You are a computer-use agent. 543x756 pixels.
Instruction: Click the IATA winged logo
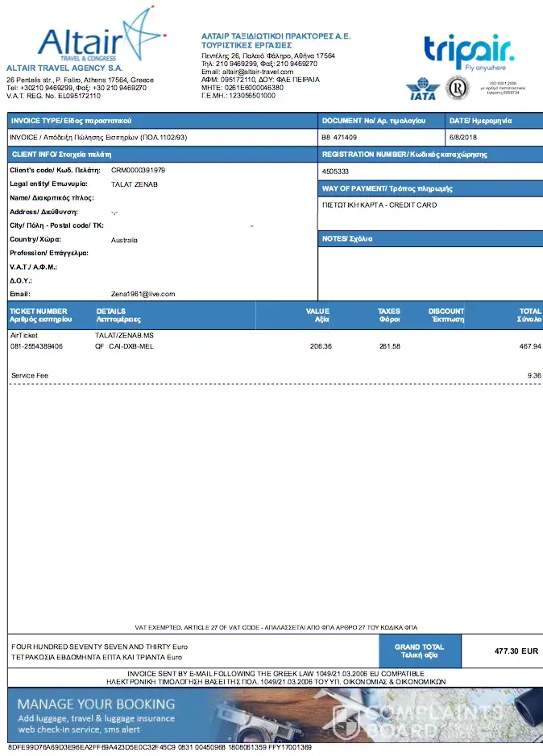coord(421,89)
